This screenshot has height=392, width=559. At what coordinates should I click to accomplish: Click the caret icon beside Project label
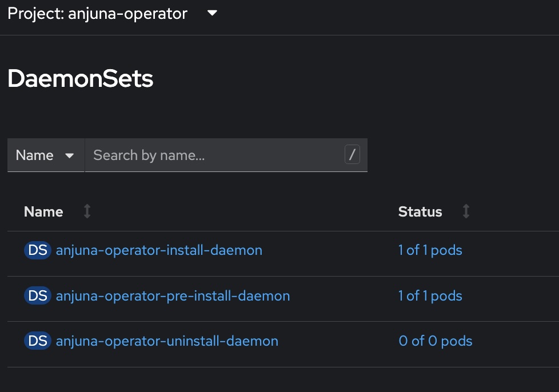[211, 14]
